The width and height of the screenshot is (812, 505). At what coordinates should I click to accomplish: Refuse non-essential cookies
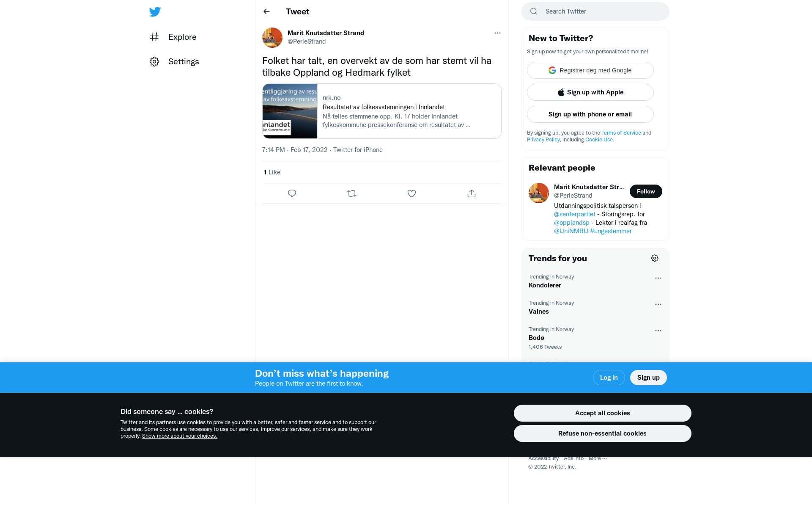pos(602,433)
